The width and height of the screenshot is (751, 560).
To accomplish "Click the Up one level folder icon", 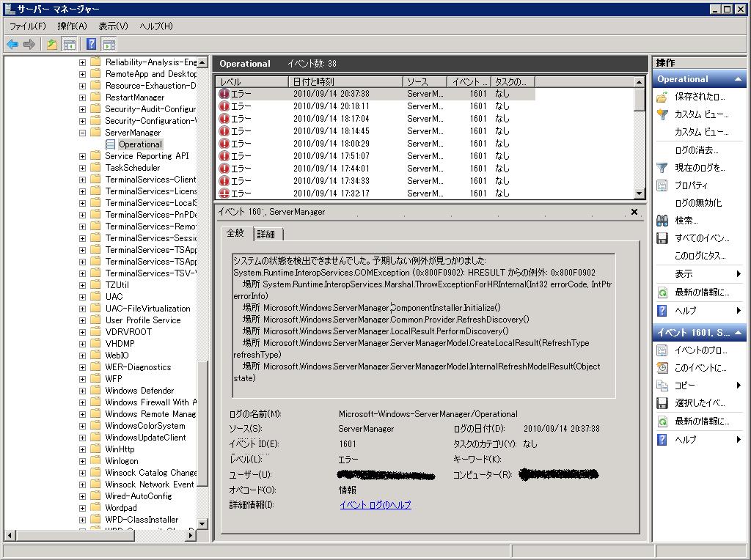I will (x=52, y=45).
